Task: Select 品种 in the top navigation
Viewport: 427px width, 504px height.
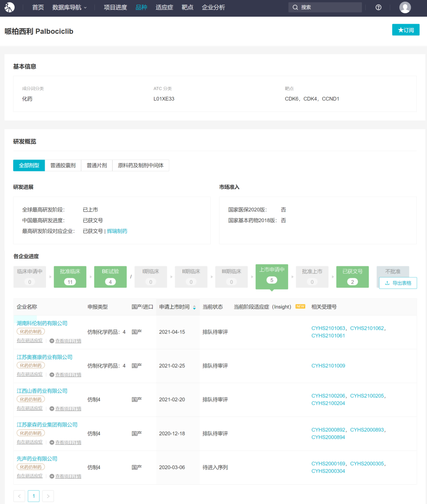Action: tap(141, 7)
